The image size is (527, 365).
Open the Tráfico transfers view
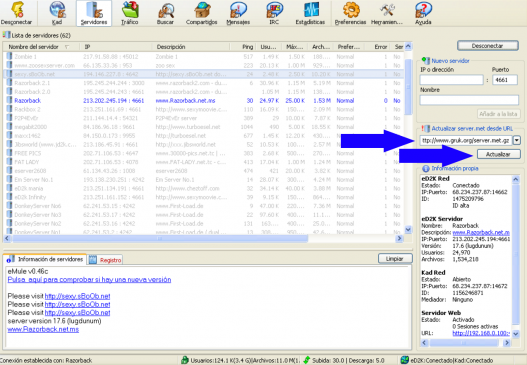pos(130,13)
